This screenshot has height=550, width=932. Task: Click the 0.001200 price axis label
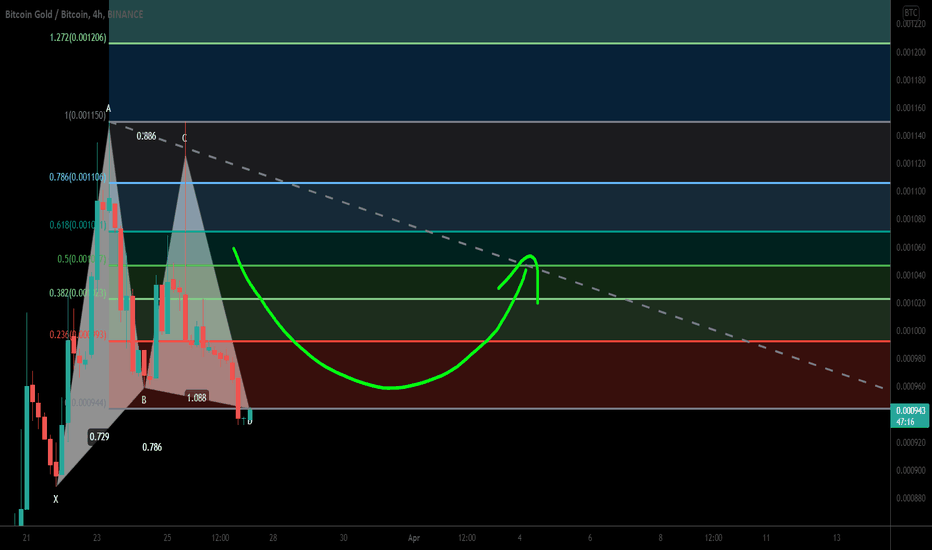(x=911, y=52)
